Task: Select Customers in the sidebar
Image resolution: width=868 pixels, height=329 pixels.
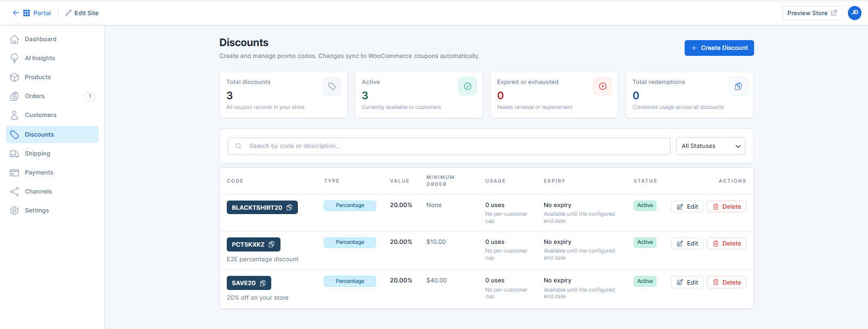Action: tap(52, 115)
